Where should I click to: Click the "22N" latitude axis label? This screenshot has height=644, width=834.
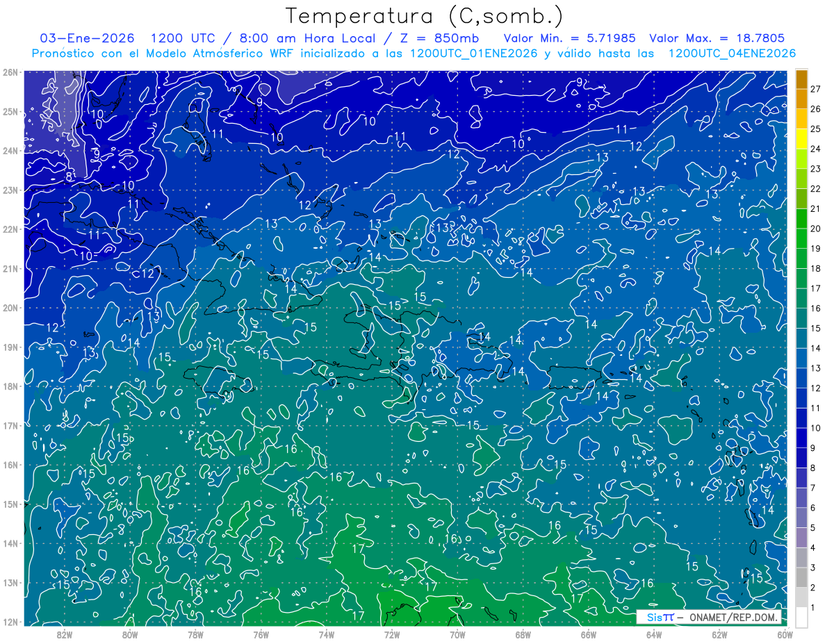coord(10,229)
